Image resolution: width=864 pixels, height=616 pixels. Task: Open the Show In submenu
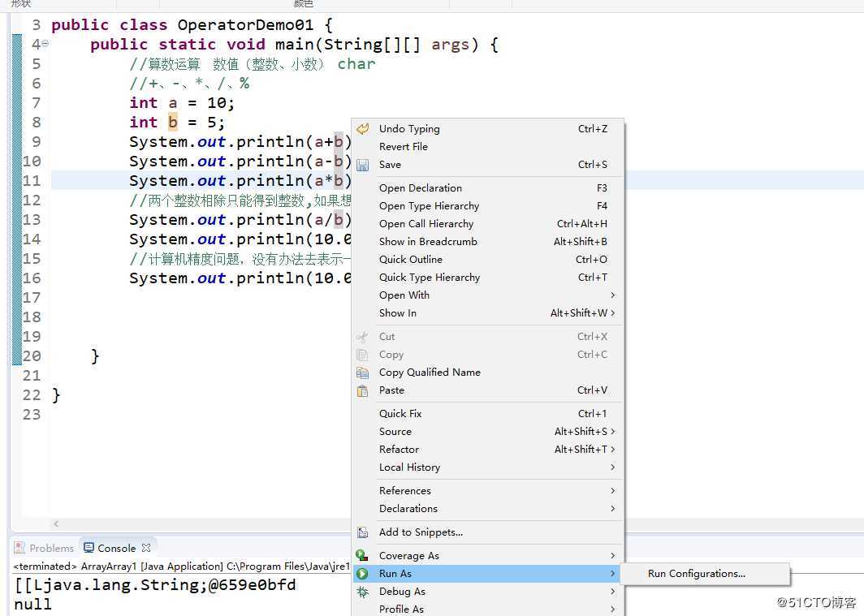(x=488, y=313)
